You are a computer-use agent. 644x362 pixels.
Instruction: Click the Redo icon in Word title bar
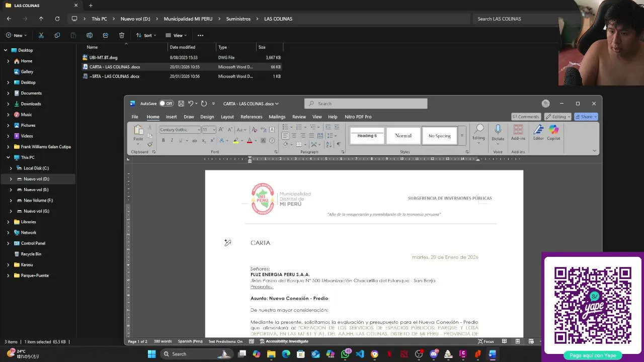point(204,104)
